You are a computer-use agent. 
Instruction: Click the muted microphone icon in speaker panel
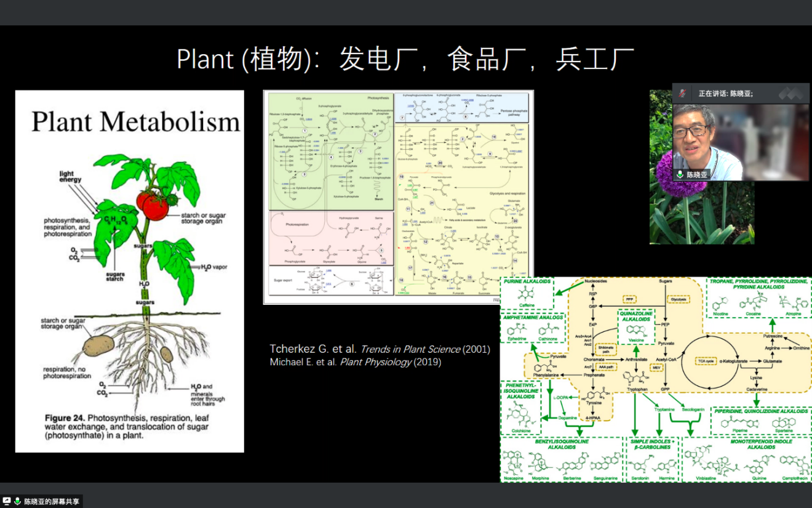(x=682, y=94)
